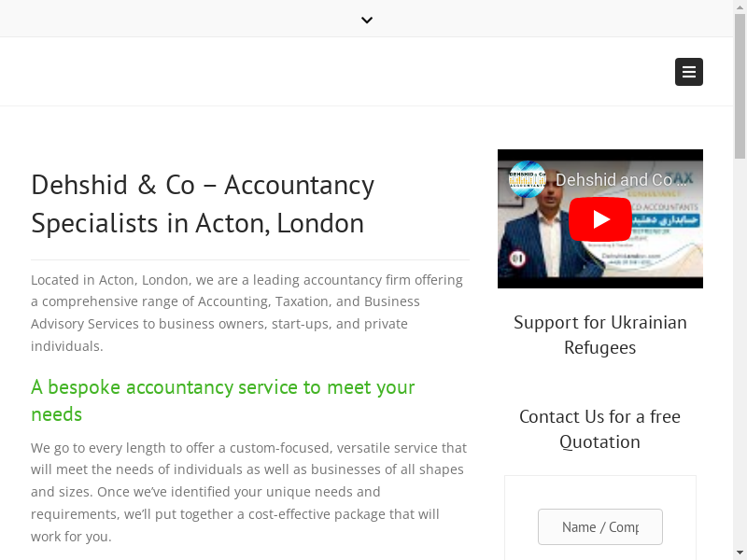Click the 'Dehshid & Co – Accountancy Specialists' title
Viewport: 747px width, 560px height.
point(203,203)
